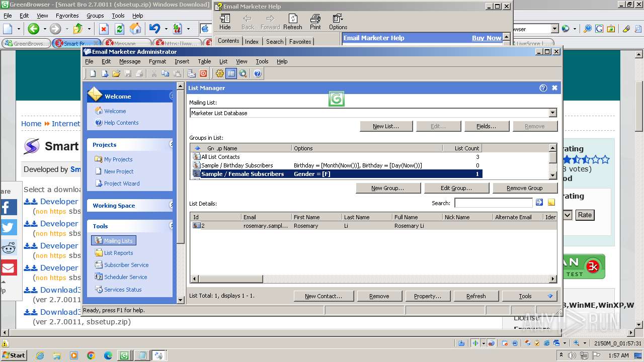Click the yellow clear-search icon beside Search field
The width and height of the screenshot is (644, 362).
[x=551, y=203]
